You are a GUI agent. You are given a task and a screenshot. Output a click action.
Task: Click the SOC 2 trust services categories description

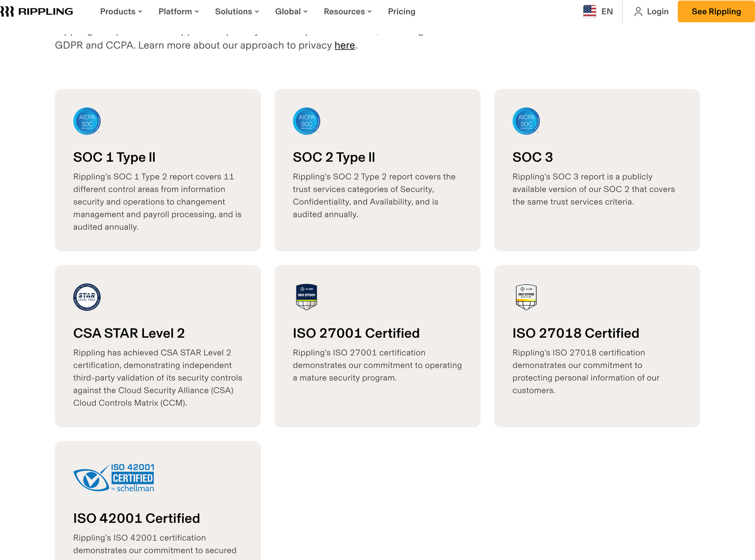(374, 195)
